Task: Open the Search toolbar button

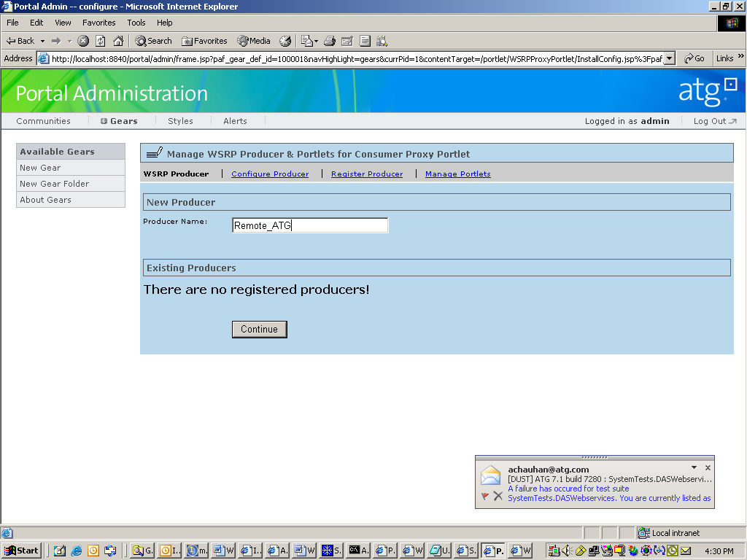Action: coord(153,41)
